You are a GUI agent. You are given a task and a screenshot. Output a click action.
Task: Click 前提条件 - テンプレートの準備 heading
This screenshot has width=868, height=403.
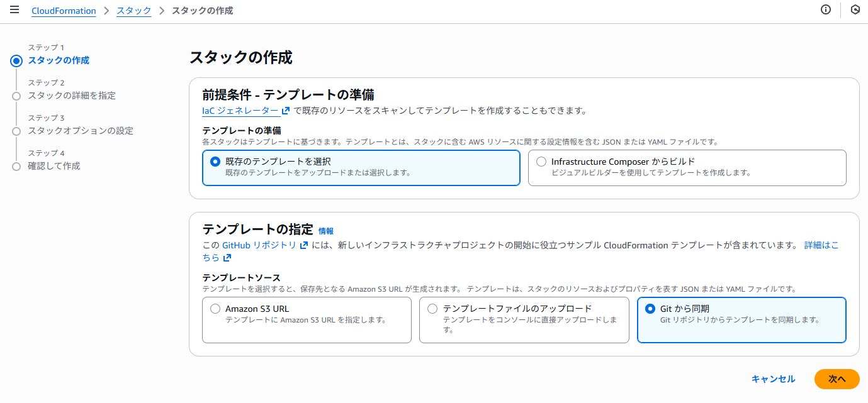(x=288, y=95)
